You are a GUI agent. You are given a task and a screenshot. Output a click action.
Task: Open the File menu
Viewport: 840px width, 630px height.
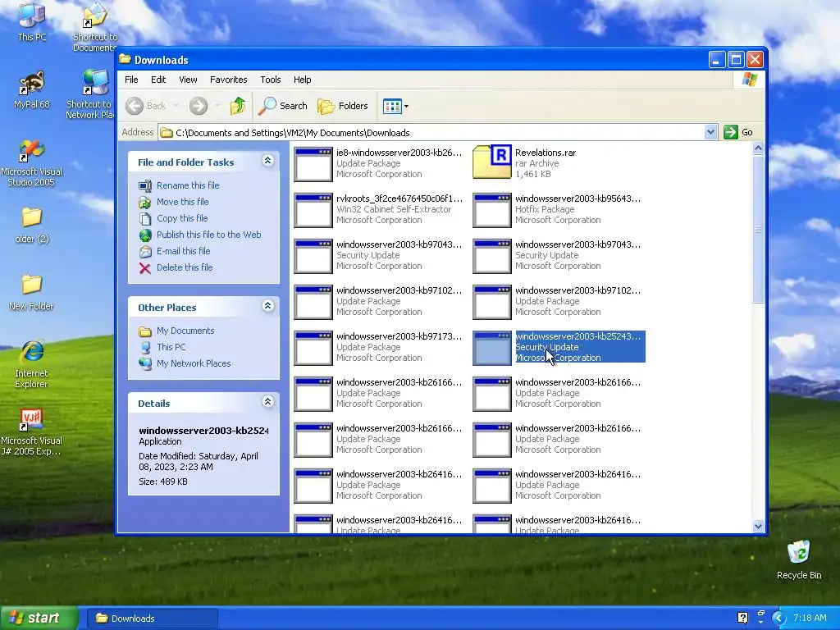click(131, 80)
